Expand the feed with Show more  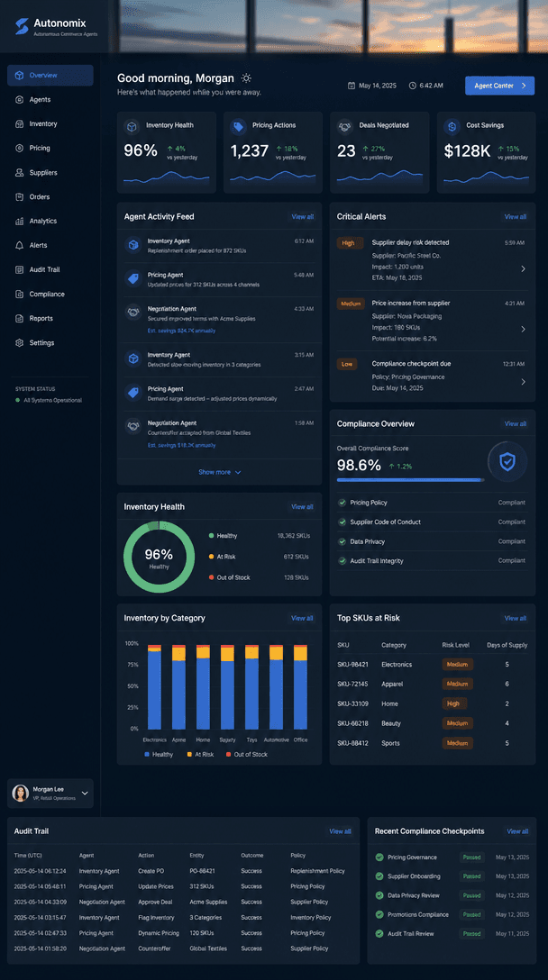click(220, 473)
